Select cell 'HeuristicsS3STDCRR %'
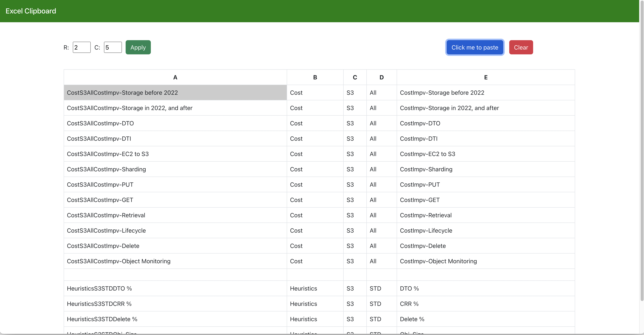Screen dimensions: 644x335 tap(175, 304)
